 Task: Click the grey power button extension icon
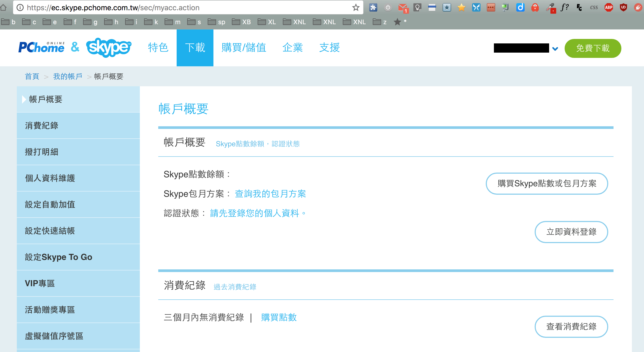388,8
